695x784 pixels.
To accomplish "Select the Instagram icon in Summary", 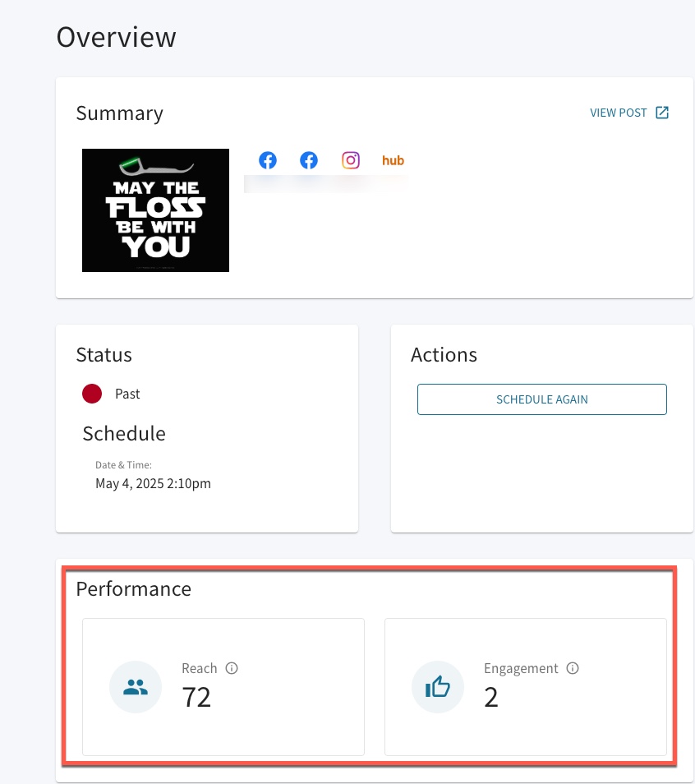I will coord(351,160).
